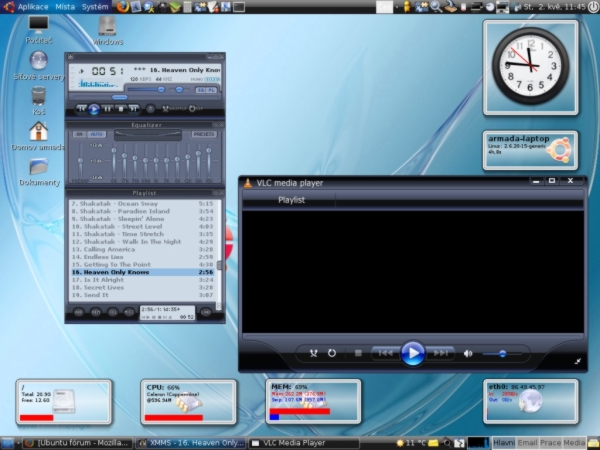The height and width of the screenshot is (450, 600).
Task: Open the Aplikace menu
Action: (x=33, y=7)
